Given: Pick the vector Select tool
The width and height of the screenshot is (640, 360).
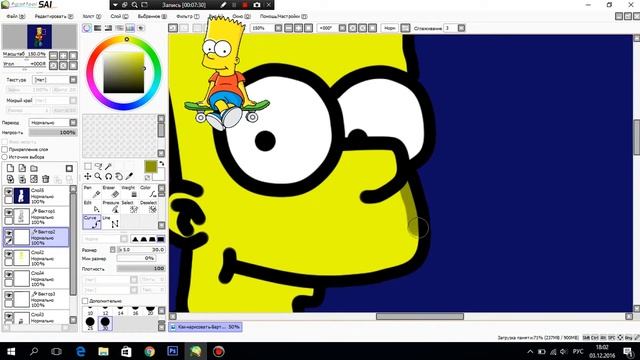Looking at the screenshot, I should 129,207.
